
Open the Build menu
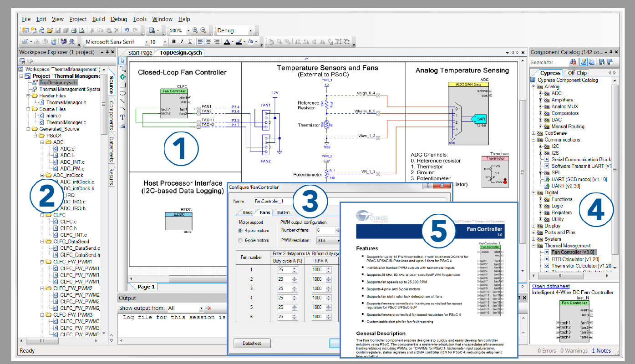(x=98, y=19)
